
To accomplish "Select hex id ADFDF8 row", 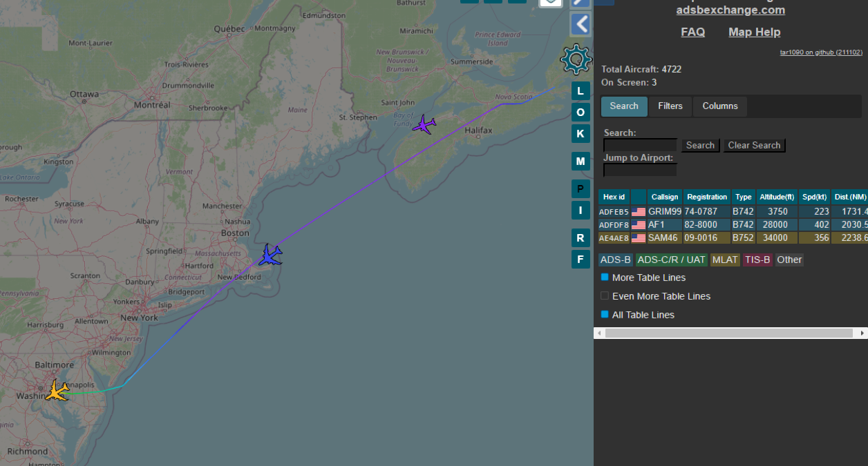I will coord(614,225).
